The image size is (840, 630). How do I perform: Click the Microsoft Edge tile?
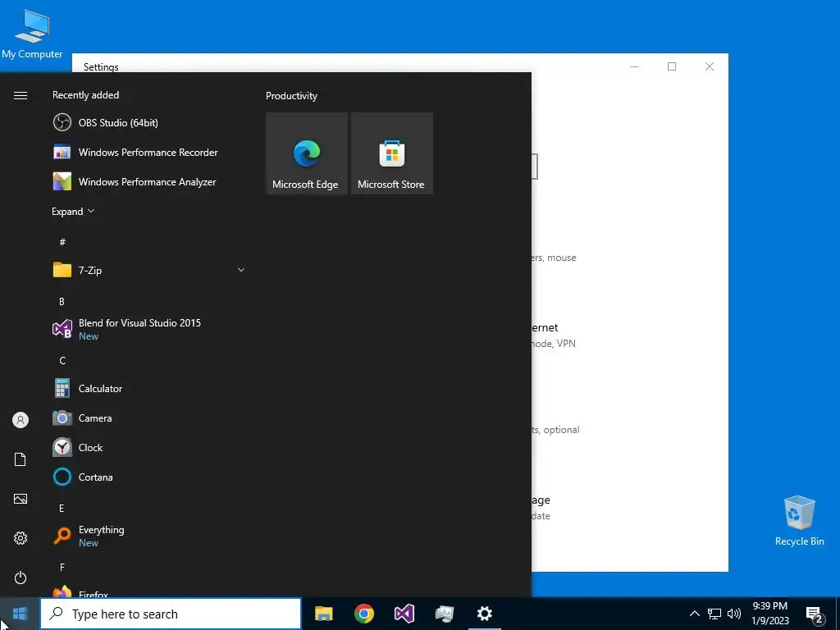(x=307, y=153)
